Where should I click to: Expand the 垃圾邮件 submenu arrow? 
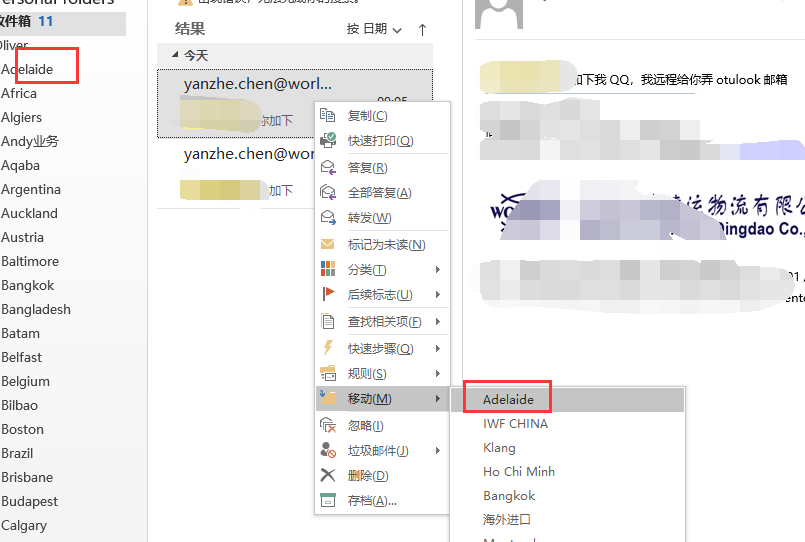[437, 450]
